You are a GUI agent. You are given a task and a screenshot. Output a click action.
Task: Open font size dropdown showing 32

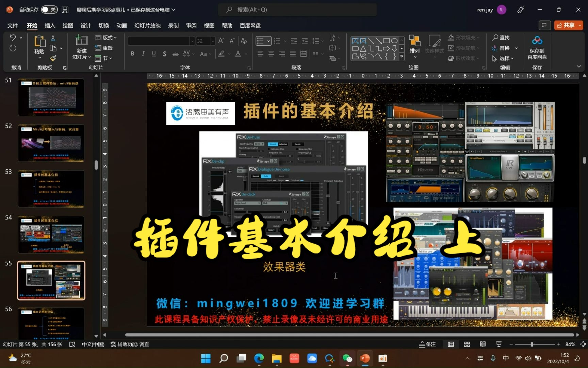click(213, 41)
